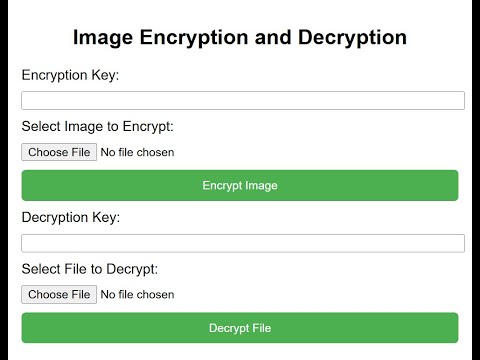Click empty white area below Decrypt File button

(x=240, y=352)
